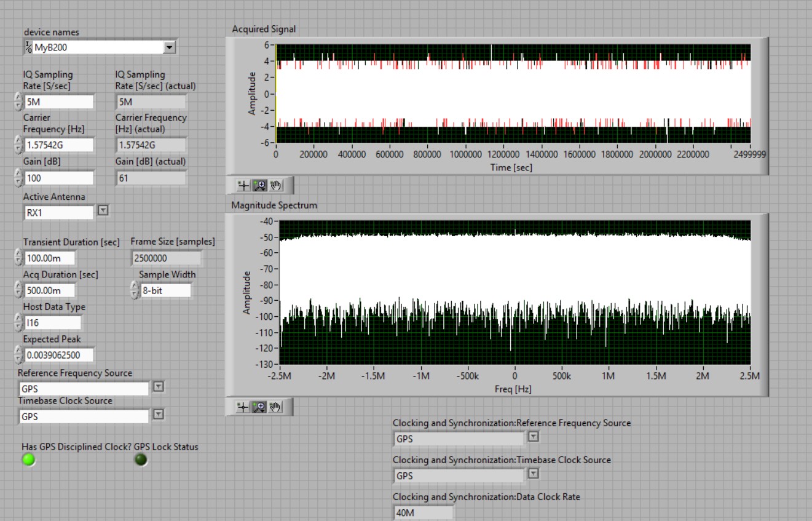812x521 pixels.
Task: Open the left-panel Reference Frequency Source dropdown arrow
Action: click(159, 387)
